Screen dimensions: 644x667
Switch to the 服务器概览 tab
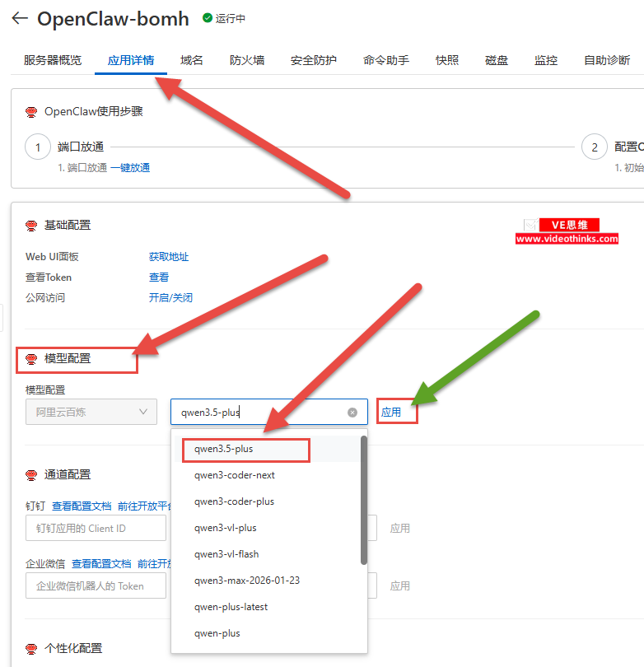[53, 60]
